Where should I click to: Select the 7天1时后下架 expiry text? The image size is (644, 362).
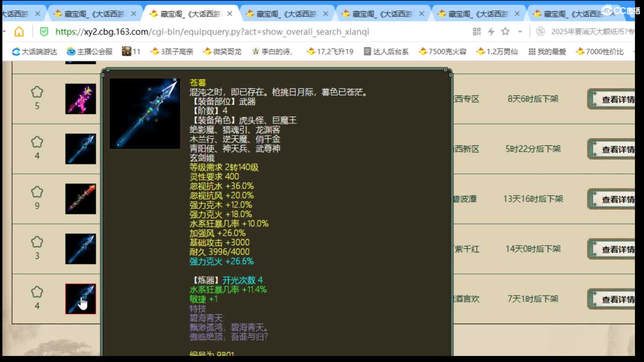point(533,299)
